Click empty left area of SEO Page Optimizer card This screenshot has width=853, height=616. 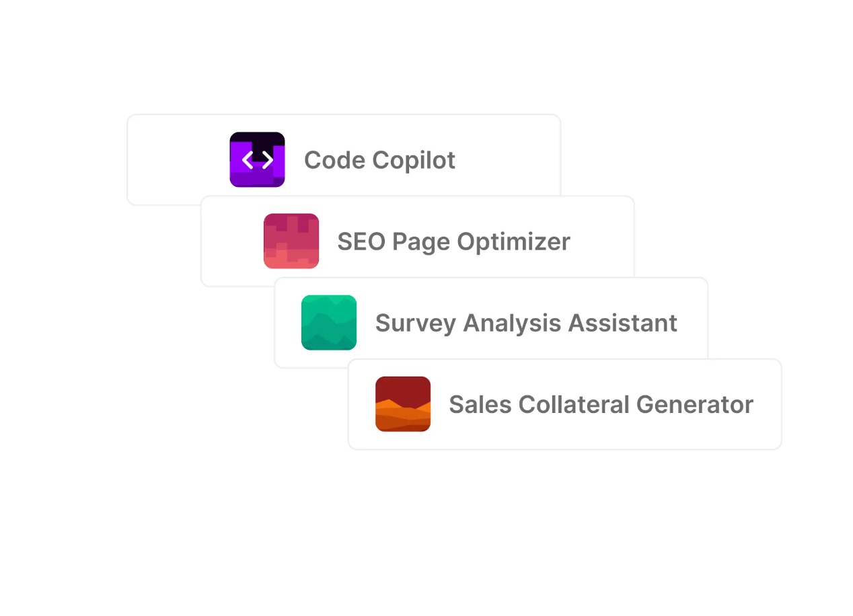231,241
